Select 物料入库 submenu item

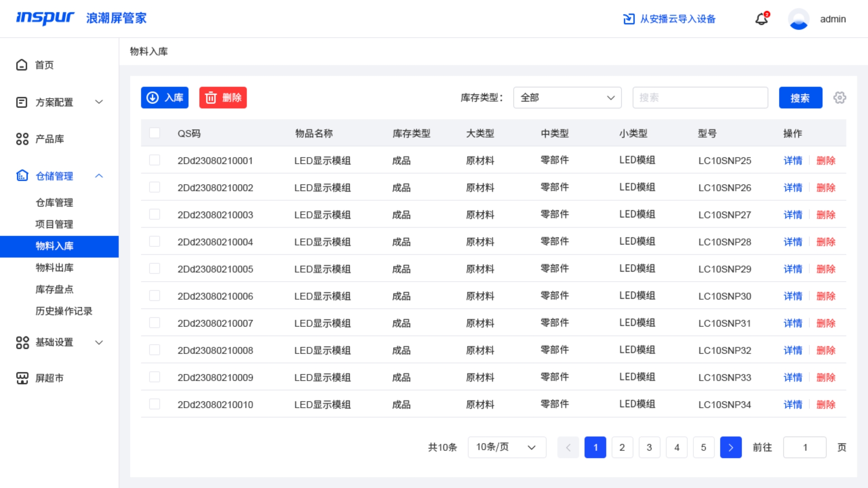pos(59,246)
